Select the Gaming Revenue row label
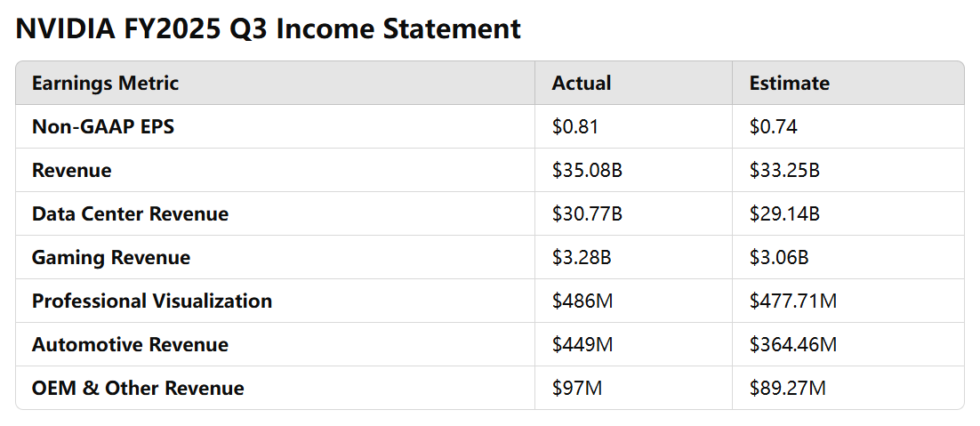Screen dimensions: 980x426 click(x=110, y=258)
